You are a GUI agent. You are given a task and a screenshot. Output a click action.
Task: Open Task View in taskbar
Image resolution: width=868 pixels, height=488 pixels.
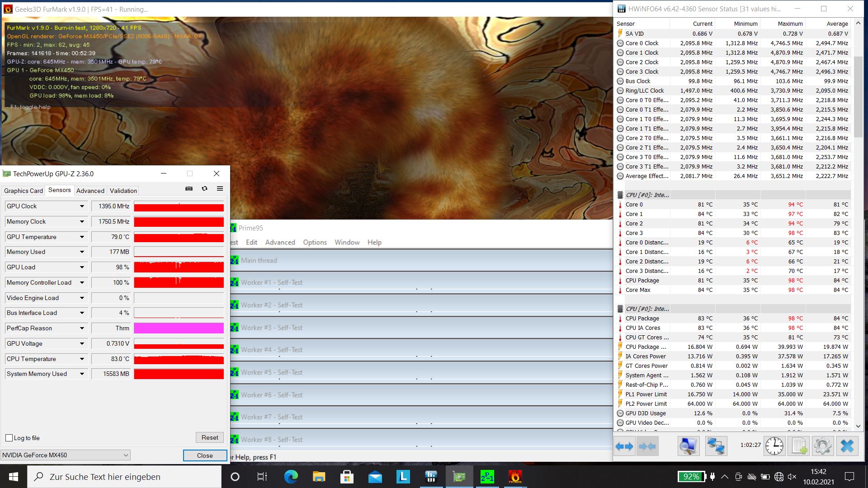click(262, 477)
